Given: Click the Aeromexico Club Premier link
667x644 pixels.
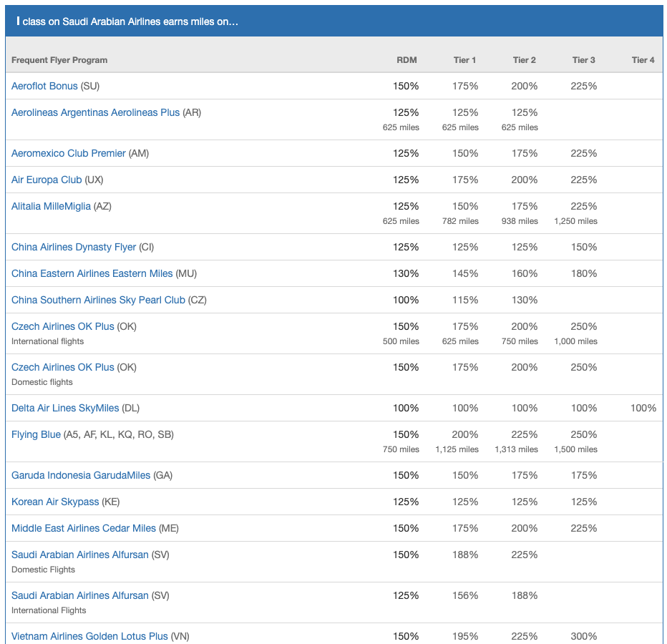Looking at the screenshot, I should click(69, 153).
